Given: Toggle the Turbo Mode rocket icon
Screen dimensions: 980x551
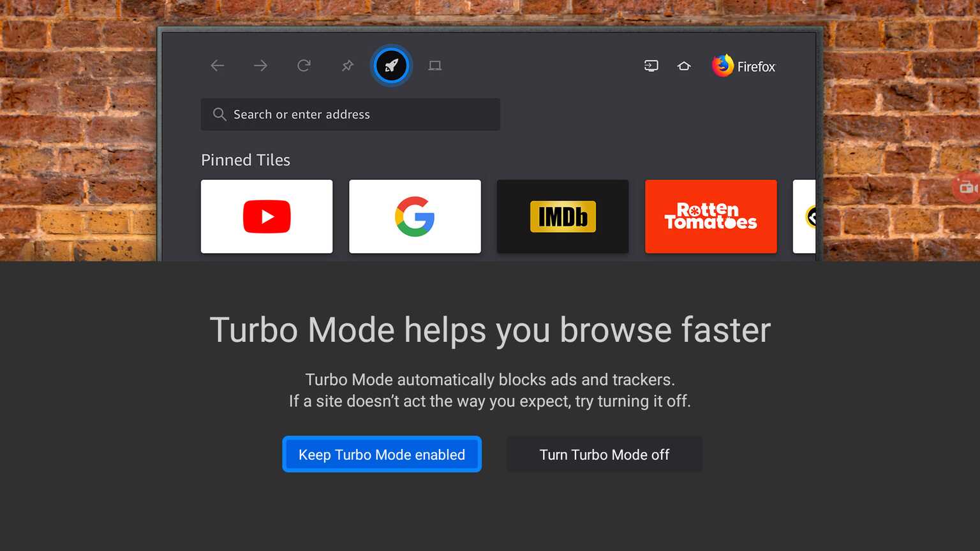Looking at the screenshot, I should [391, 66].
